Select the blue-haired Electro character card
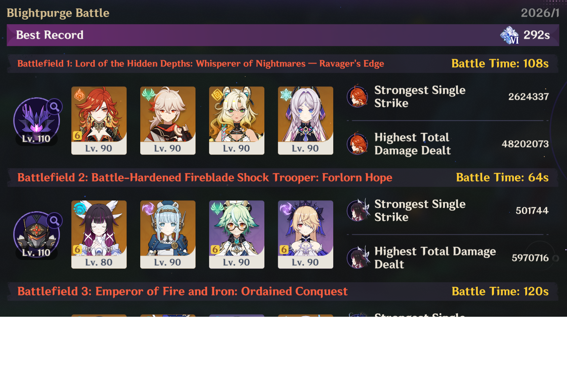567x392 pixels. pyautogui.click(x=168, y=234)
